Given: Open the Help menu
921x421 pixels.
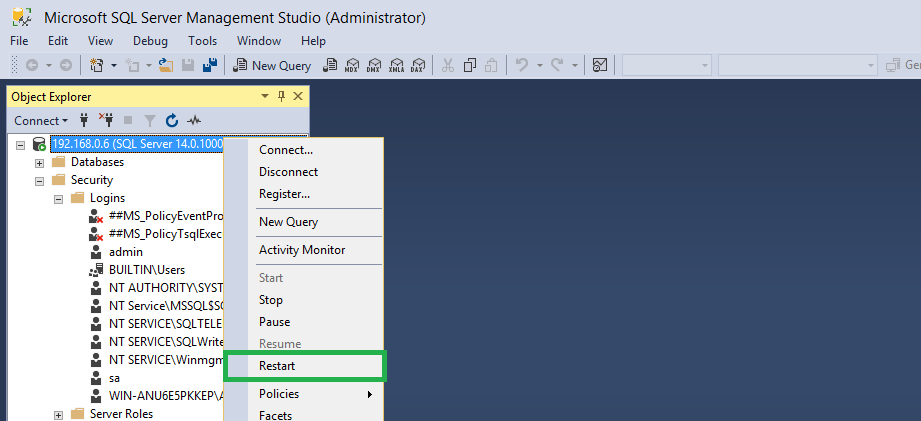Looking at the screenshot, I should coord(313,41).
